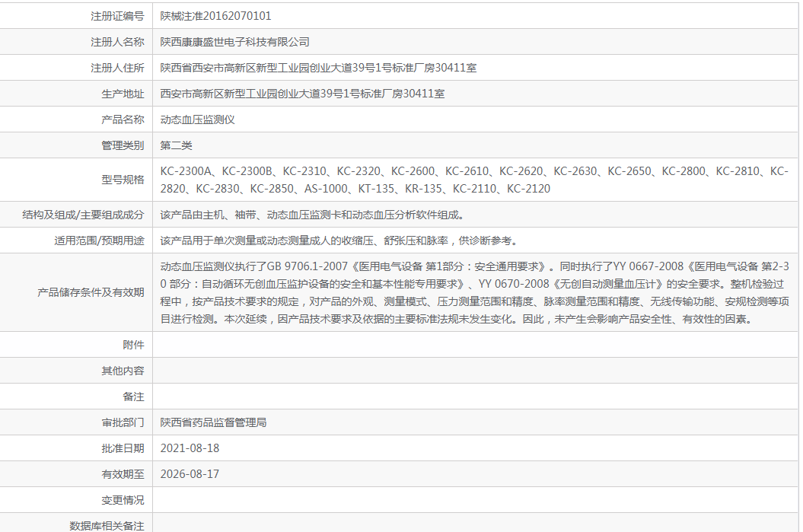Select the 适用范围/预期用途 label
The image size is (803, 532).
click(x=99, y=241)
